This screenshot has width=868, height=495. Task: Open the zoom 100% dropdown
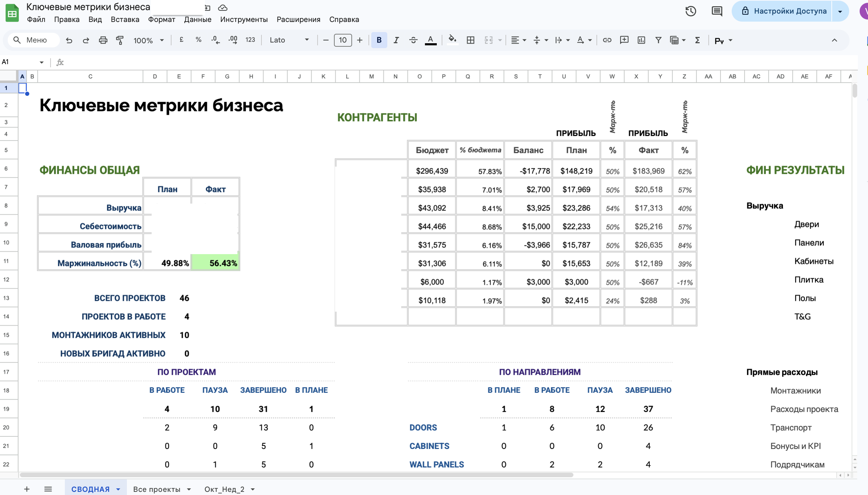(x=149, y=40)
